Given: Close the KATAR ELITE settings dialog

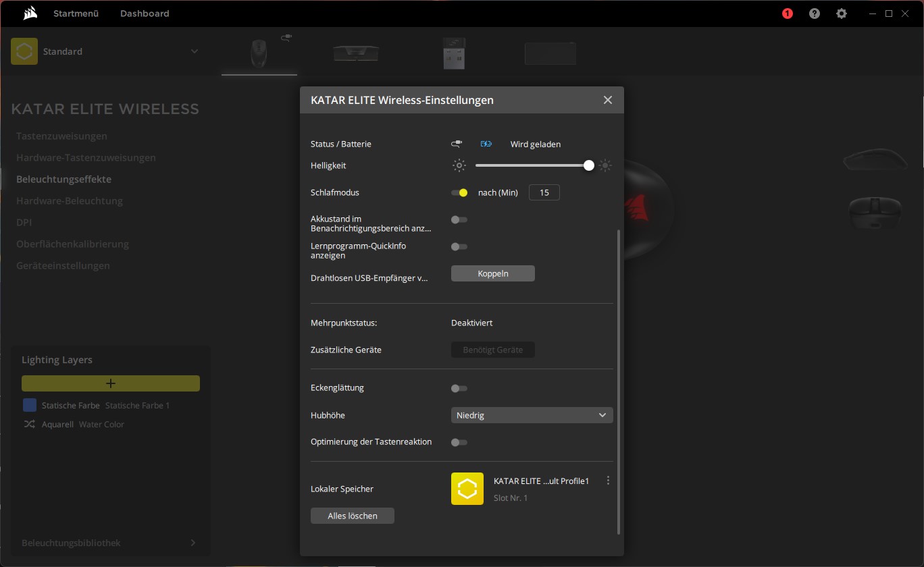Looking at the screenshot, I should click(x=608, y=100).
